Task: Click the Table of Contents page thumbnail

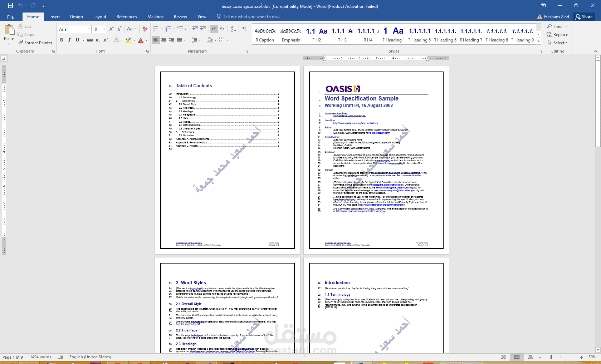Action: tap(228, 160)
